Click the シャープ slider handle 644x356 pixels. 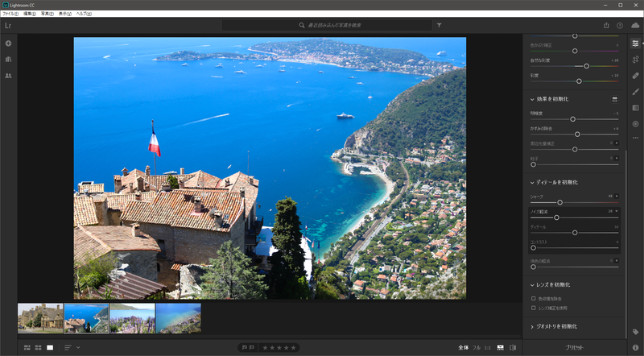point(559,203)
